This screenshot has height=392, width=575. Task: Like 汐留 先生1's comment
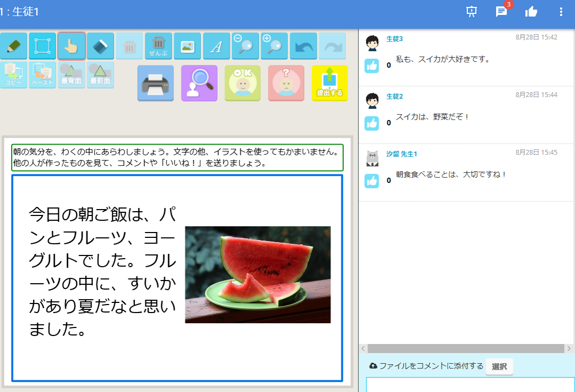pos(371,181)
